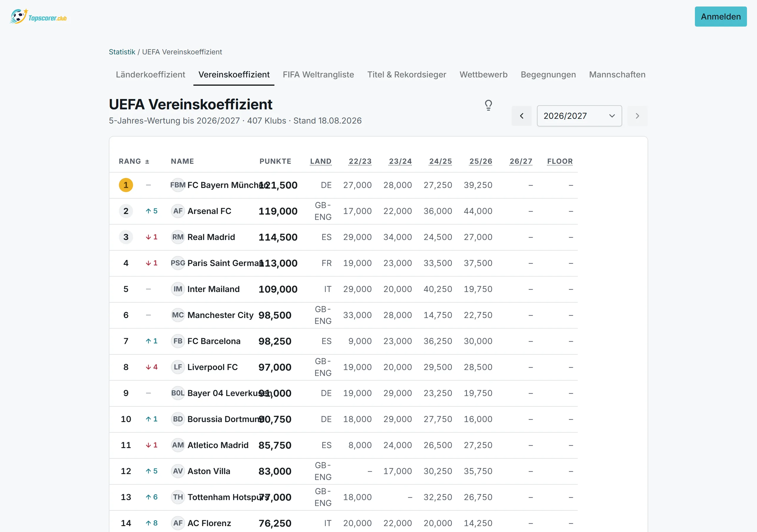The width and height of the screenshot is (757, 532).
Task: Open the Titel & Rekordsieger tab
Action: point(407,74)
